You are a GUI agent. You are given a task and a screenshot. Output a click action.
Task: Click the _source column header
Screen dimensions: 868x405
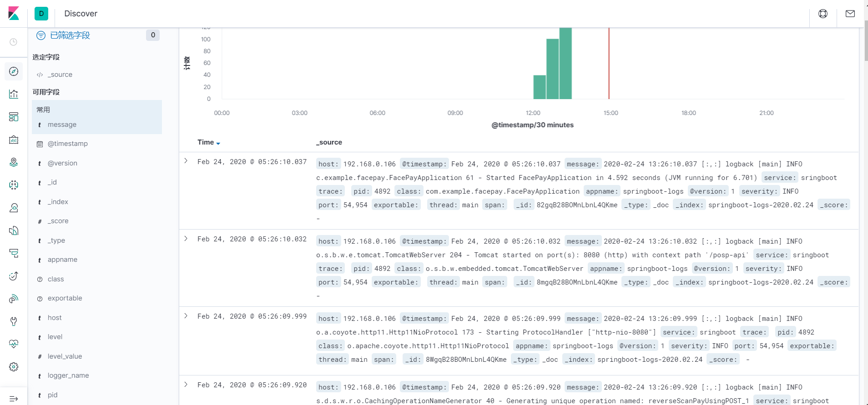(x=329, y=142)
